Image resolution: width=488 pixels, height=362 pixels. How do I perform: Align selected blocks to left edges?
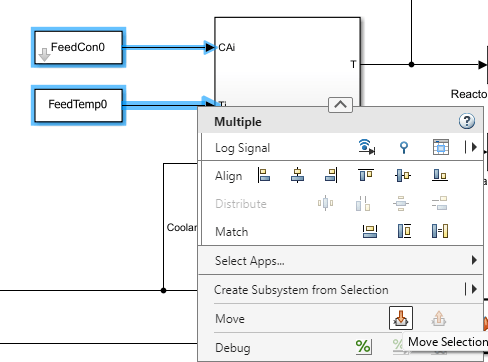(264, 175)
